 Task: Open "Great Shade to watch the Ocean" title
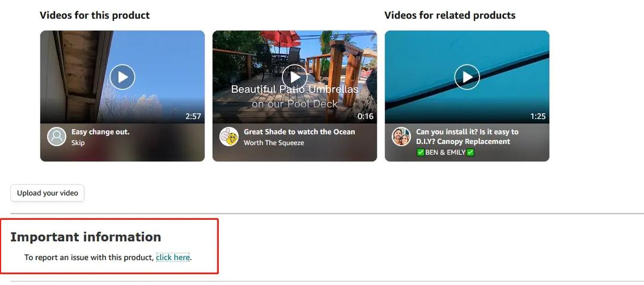point(300,132)
